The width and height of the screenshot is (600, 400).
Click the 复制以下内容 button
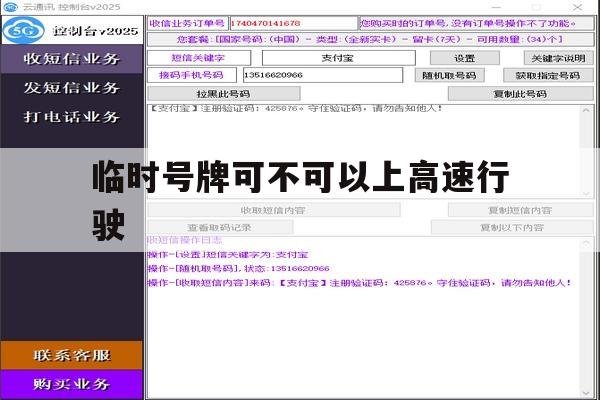click(x=512, y=227)
